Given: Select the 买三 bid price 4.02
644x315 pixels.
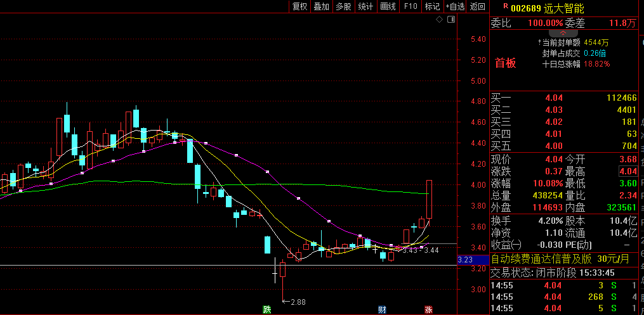Looking at the screenshot, I should [x=554, y=122].
